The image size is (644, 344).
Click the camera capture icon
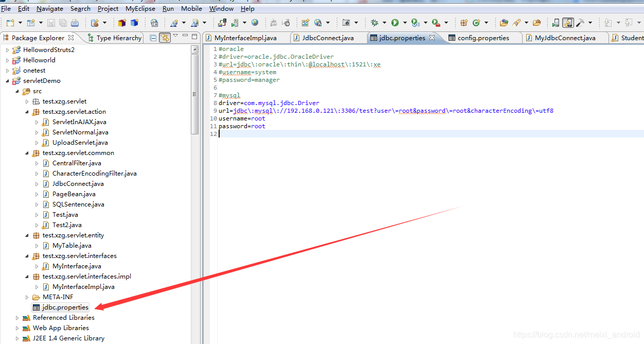346,23
